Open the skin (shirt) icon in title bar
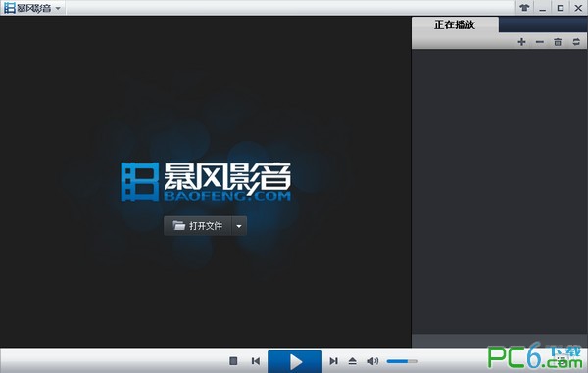Screen dimensions: 588x373 click(x=524, y=8)
